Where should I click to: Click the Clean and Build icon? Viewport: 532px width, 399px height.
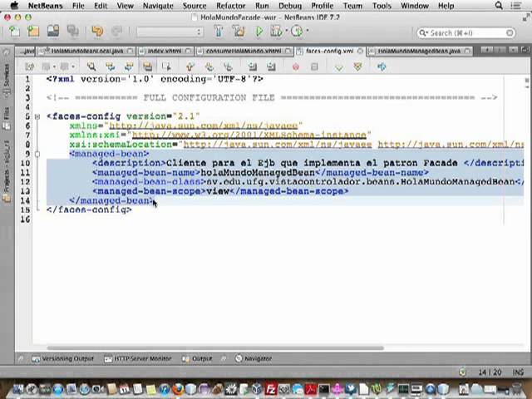(239, 32)
